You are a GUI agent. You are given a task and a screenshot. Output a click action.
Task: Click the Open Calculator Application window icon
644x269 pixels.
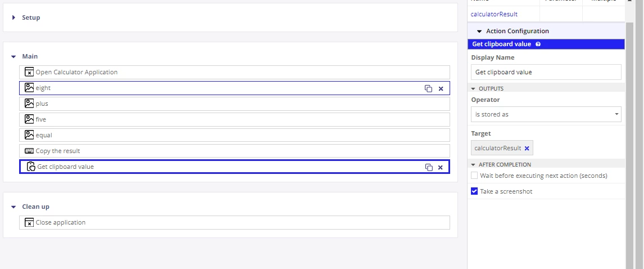pyautogui.click(x=29, y=72)
